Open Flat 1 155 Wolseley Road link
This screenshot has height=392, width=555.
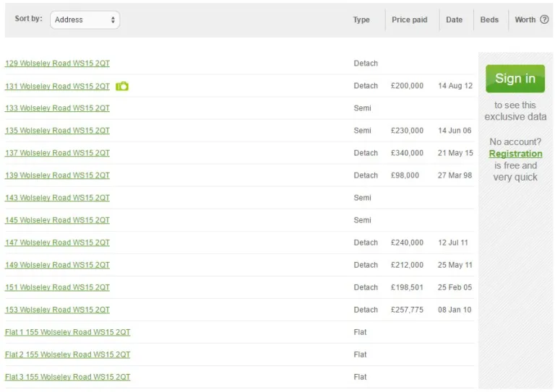point(67,332)
